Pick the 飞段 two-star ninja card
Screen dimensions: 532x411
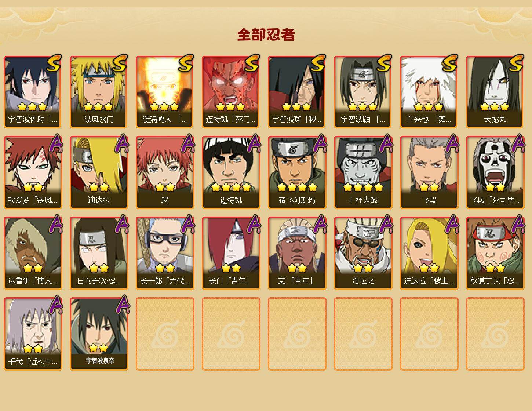429,172
